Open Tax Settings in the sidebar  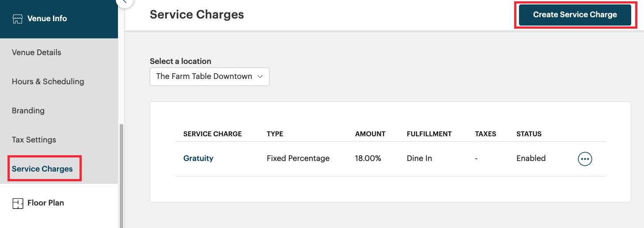(x=34, y=140)
